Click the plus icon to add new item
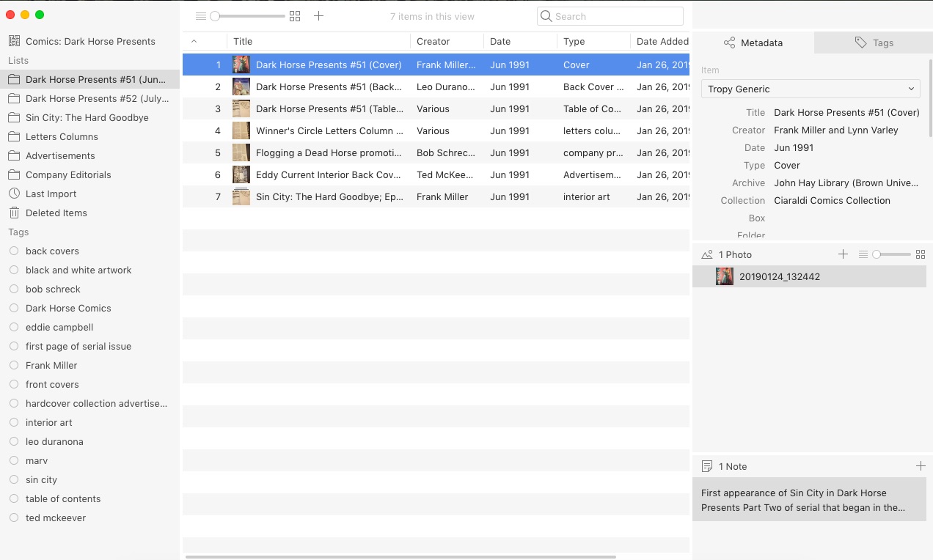Viewport: 933px width, 560px height. pos(318,16)
